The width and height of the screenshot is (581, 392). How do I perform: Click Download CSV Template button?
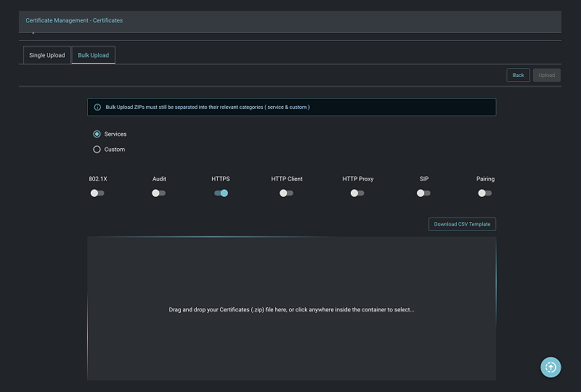point(462,224)
